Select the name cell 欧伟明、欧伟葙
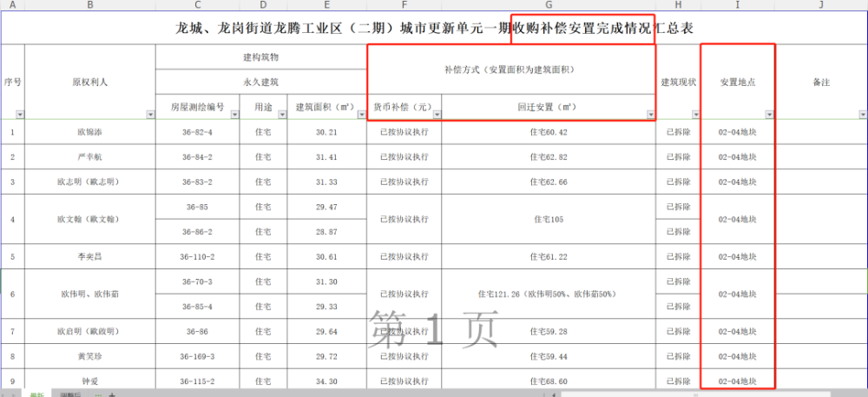 click(x=90, y=294)
